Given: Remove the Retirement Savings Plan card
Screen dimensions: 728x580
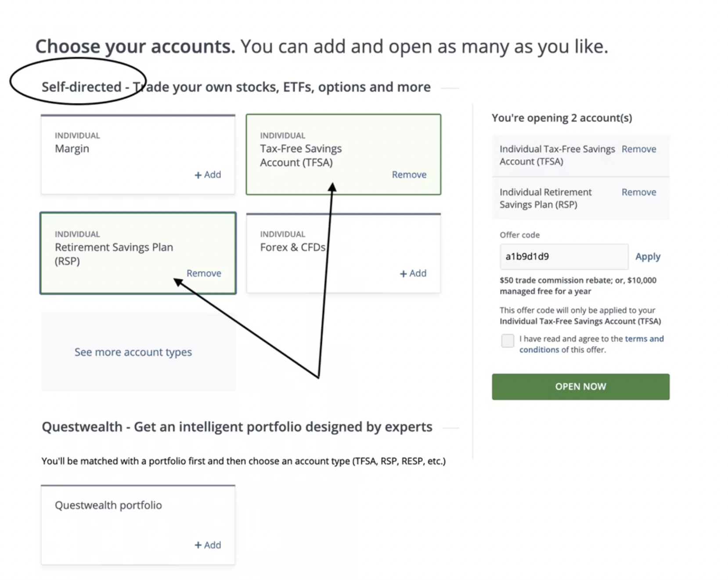Looking at the screenshot, I should point(204,273).
